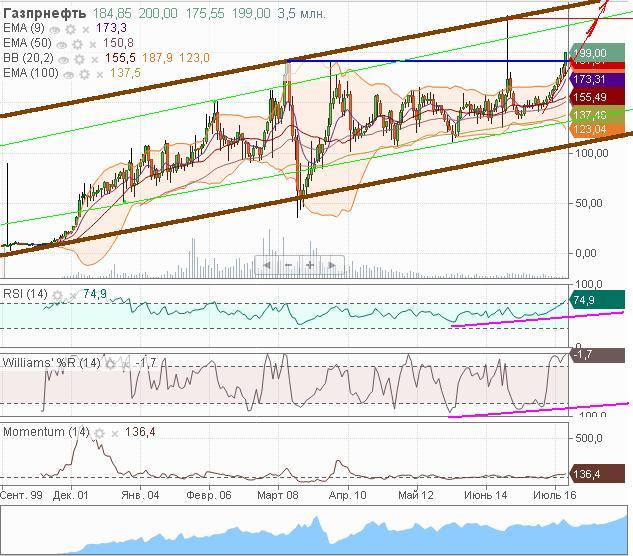Click the Апр. 10 date on time axis
The width and height of the screenshot is (633, 556).
348,495
